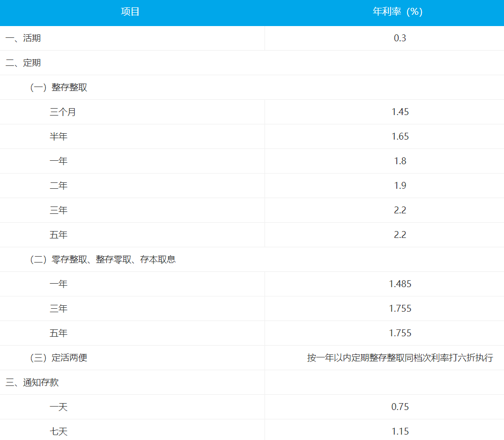Click the 项目 column header
The height and width of the screenshot is (440, 504).
[130, 12]
